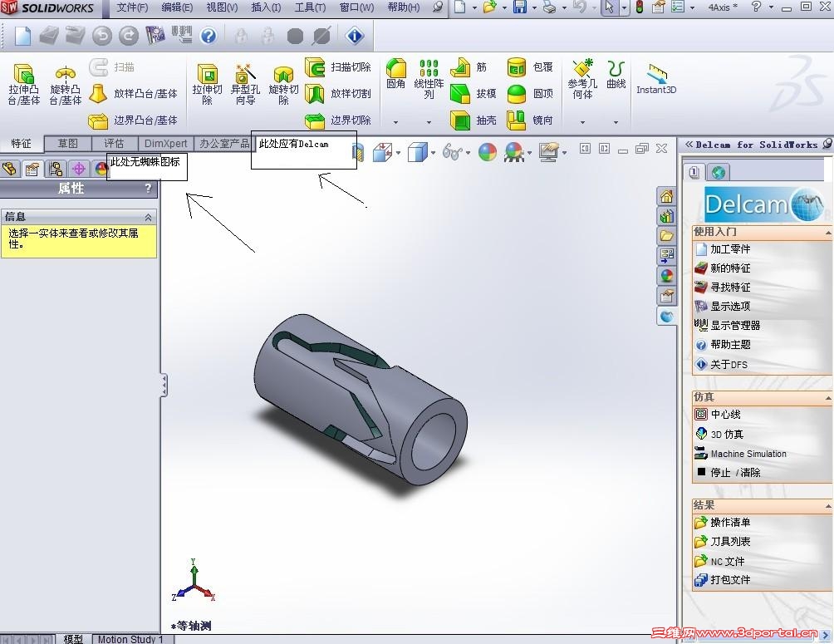Collapse the 信息 section chevron
Viewport: 834px width, 644px height.
(148, 217)
